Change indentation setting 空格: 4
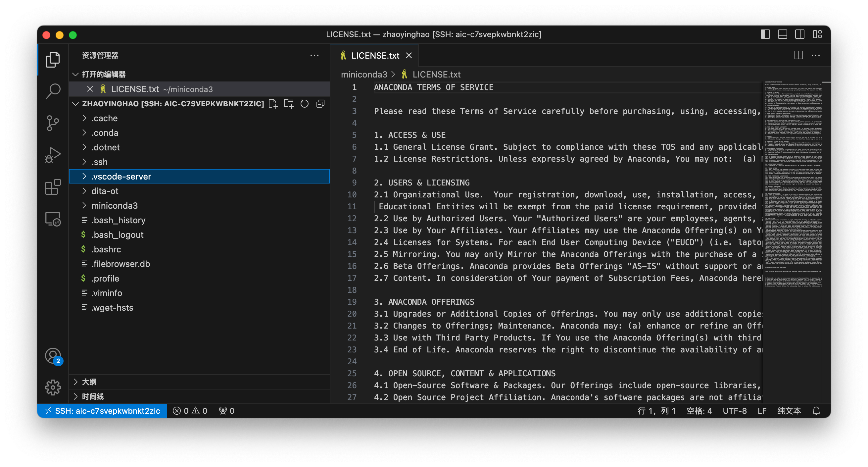This screenshot has width=868, height=467. click(x=699, y=411)
